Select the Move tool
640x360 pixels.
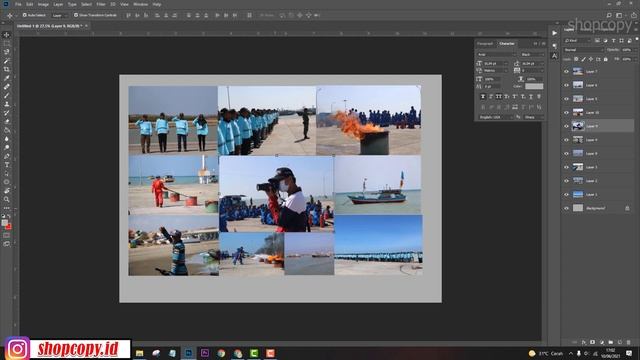tap(7, 35)
